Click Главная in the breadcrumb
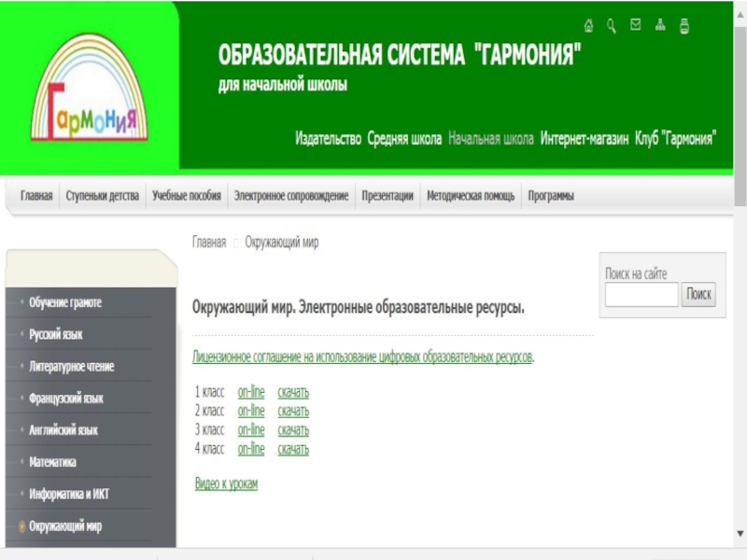This screenshot has width=747, height=560. [209, 243]
